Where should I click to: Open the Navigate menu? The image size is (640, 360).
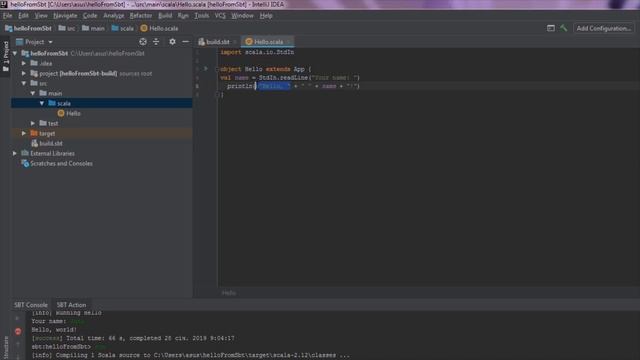65,16
